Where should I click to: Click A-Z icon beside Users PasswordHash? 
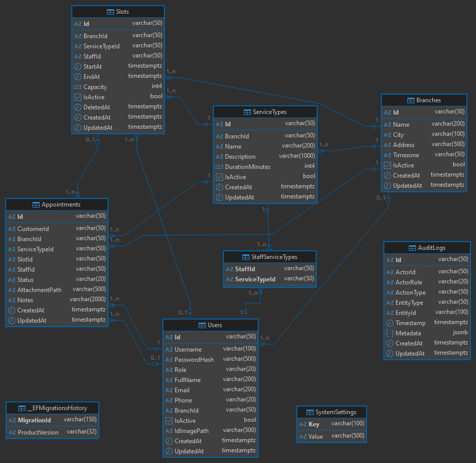click(169, 360)
